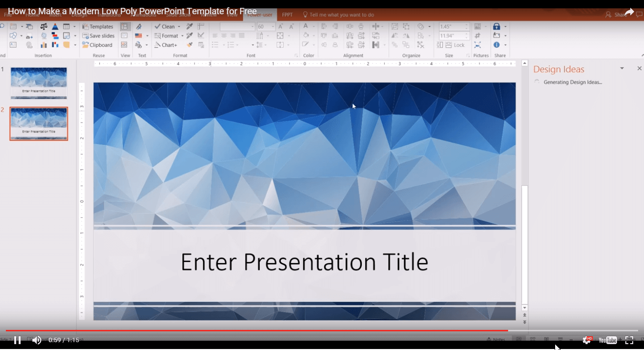644x350 pixels.
Task: Seek on the red video progress bar
Action: point(322,331)
